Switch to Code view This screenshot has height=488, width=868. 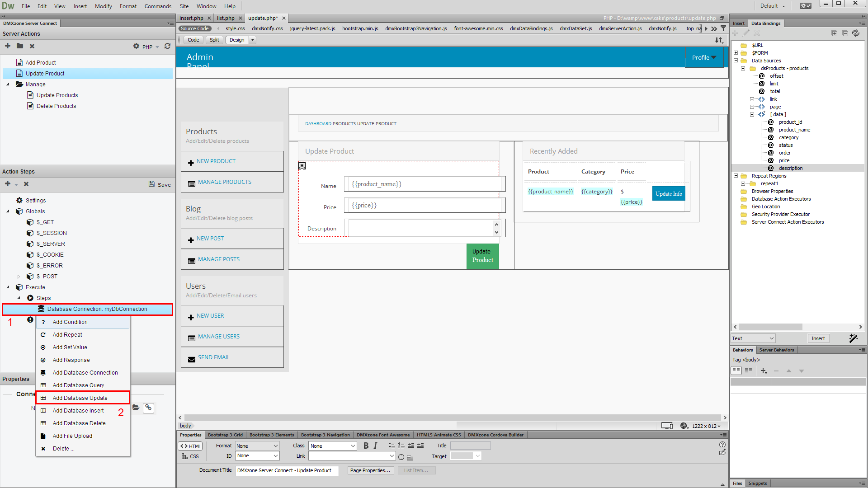click(193, 40)
